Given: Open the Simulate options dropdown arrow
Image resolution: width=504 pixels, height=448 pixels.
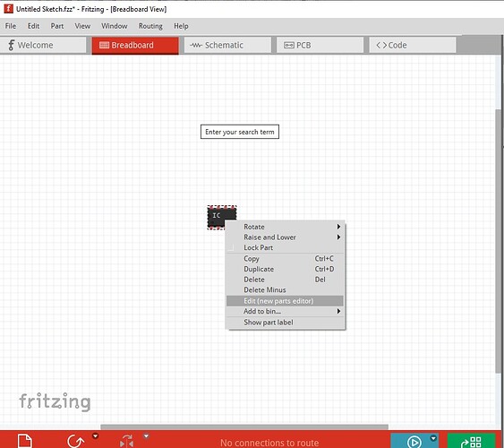Looking at the screenshot, I should (433, 438).
